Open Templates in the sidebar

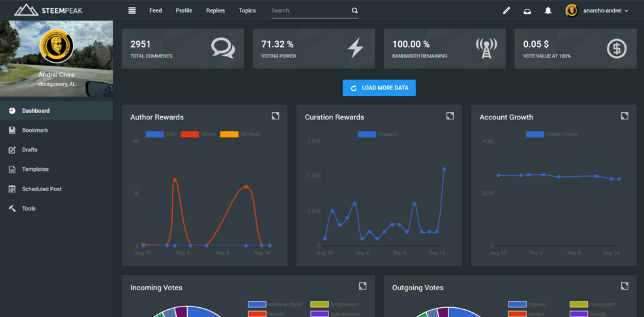[56, 170]
